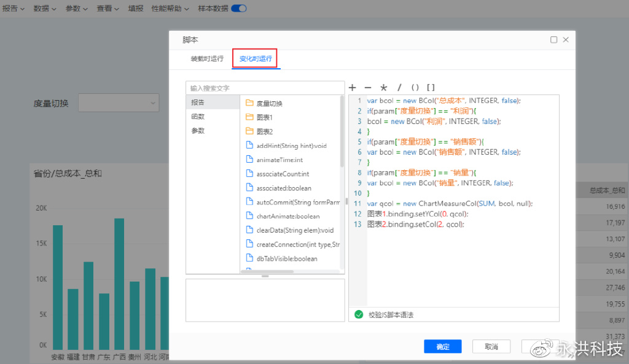
Task: Cancel the script dialog with 取消
Action: [491, 346]
